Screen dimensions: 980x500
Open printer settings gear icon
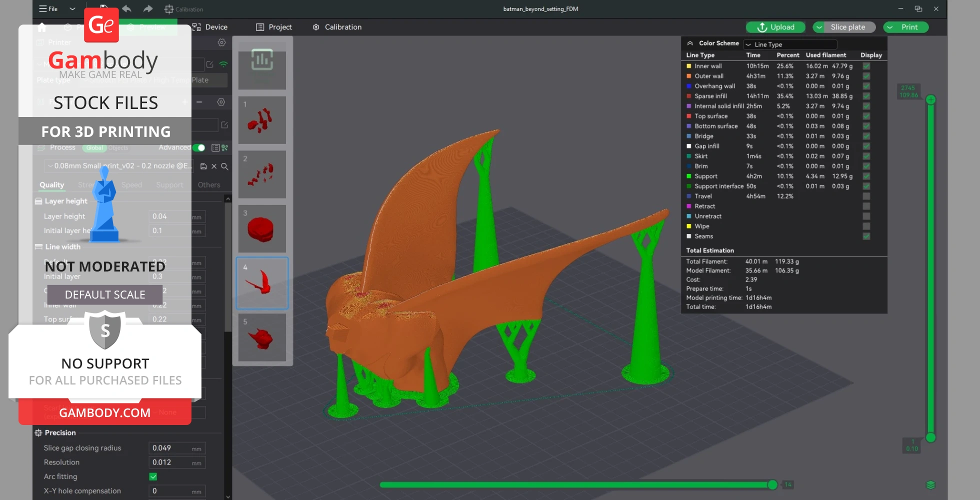pyautogui.click(x=221, y=42)
